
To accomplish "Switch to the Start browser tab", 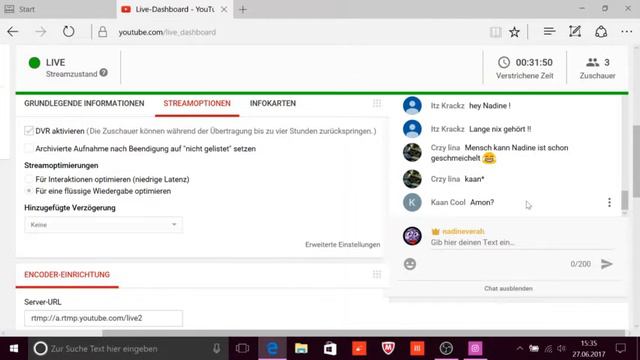I will (58, 9).
